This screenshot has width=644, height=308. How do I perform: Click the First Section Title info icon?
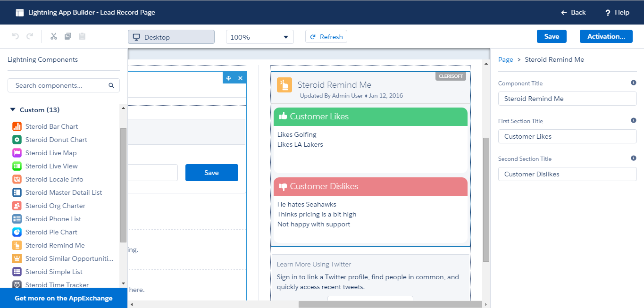click(x=634, y=120)
